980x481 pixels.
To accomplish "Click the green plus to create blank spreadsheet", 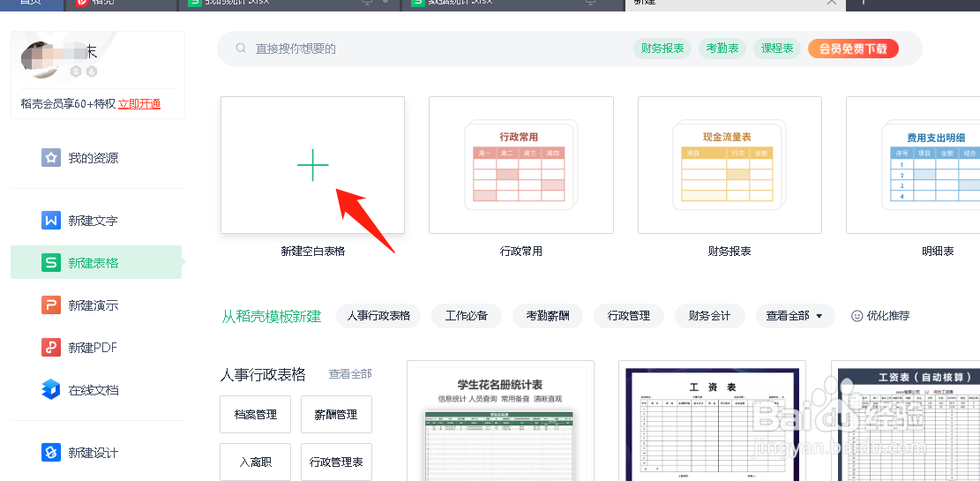I will point(312,165).
